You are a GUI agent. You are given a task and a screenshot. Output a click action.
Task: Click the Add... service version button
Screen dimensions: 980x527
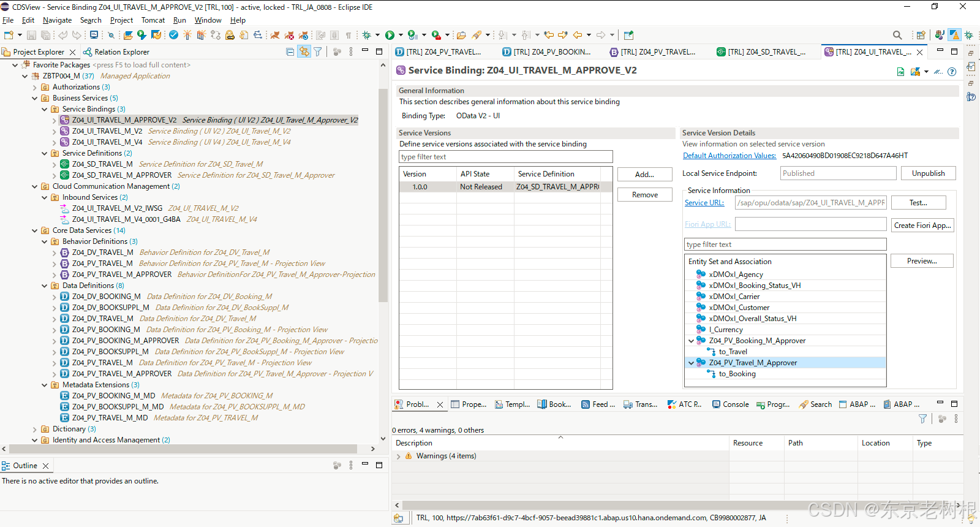(644, 175)
